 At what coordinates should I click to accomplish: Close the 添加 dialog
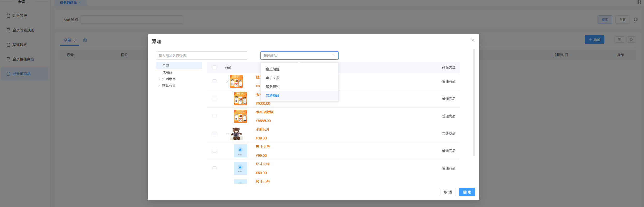click(473, 40)
